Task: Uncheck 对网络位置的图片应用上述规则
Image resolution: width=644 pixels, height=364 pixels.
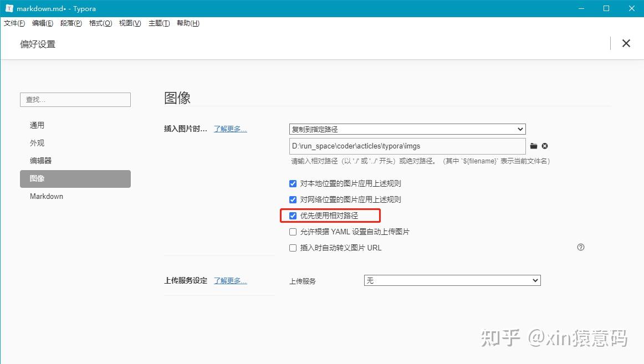Action: 293,199
